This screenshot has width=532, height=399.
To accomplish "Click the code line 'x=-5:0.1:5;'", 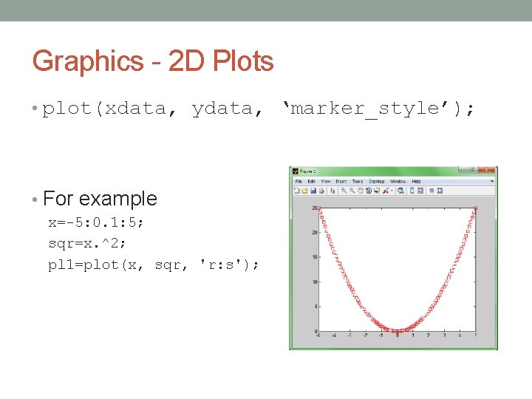I will pos(96,222).
